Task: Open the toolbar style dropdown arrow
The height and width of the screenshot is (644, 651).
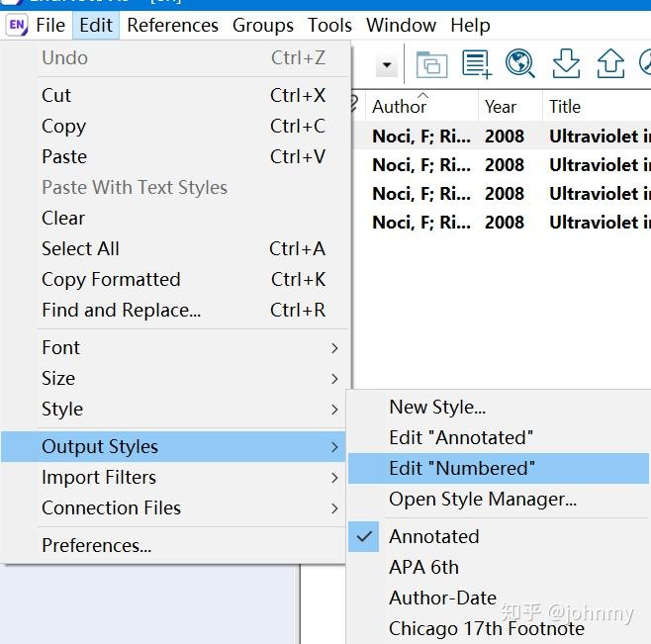Action: click(x=387, y=65)
